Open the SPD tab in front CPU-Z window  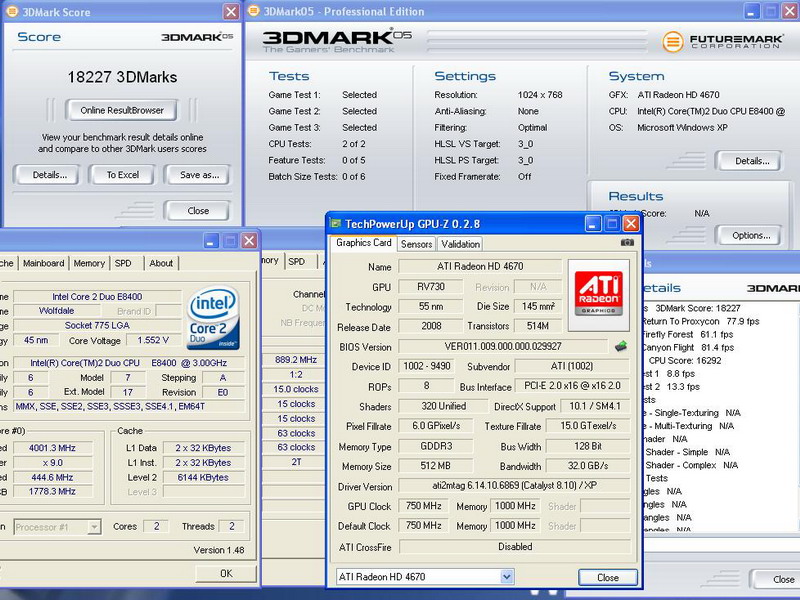point(123,263)
